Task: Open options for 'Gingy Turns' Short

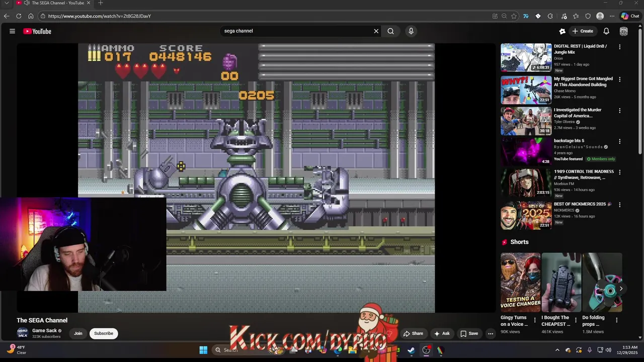Action: pos(535,320)
